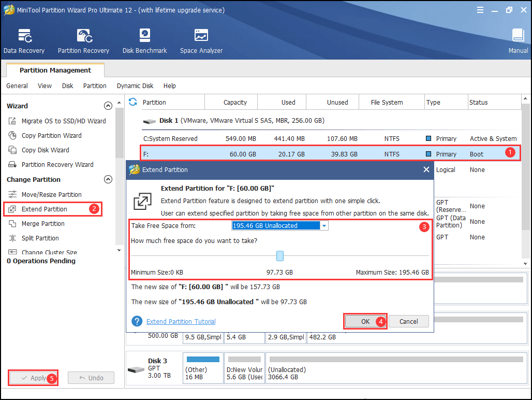Close the Extend Partition dialog
532x400 pixels.
point(426,169)
